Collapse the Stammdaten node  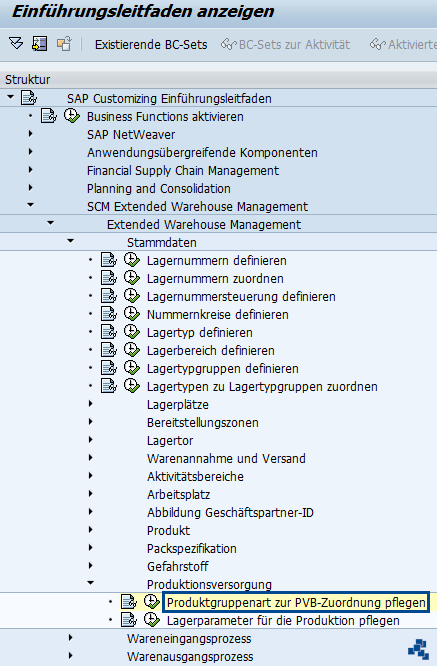click(x=70, y=241)
